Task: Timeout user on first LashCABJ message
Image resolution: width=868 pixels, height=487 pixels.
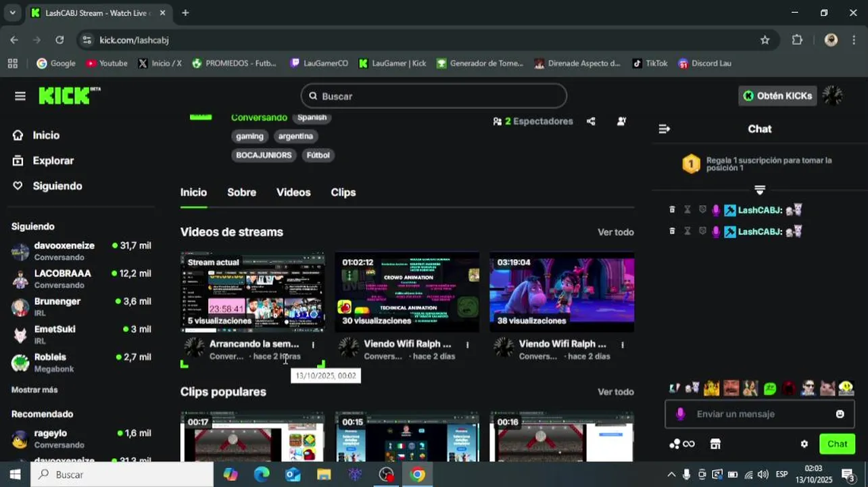Action: click(x=687, y=210)
